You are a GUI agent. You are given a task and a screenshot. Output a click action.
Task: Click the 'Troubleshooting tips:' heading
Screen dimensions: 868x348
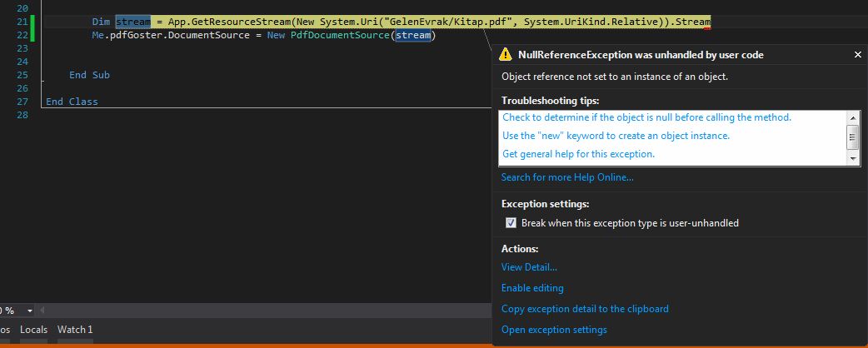pyautogui.click(x=551, y=101)
